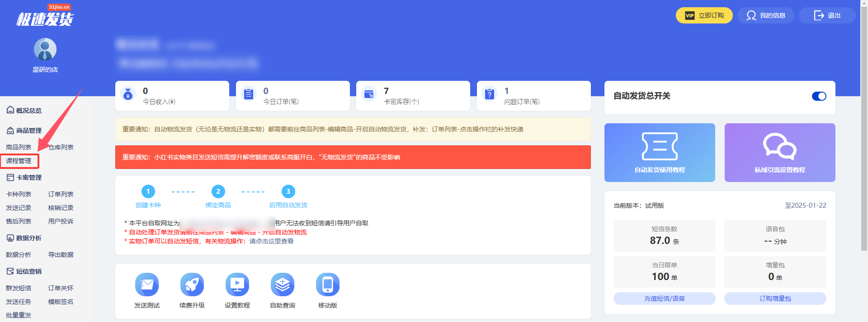The height and width of the screenshot is (322, 868).
Task: Click the 概况总览 home icon
Action: (10, 110)
